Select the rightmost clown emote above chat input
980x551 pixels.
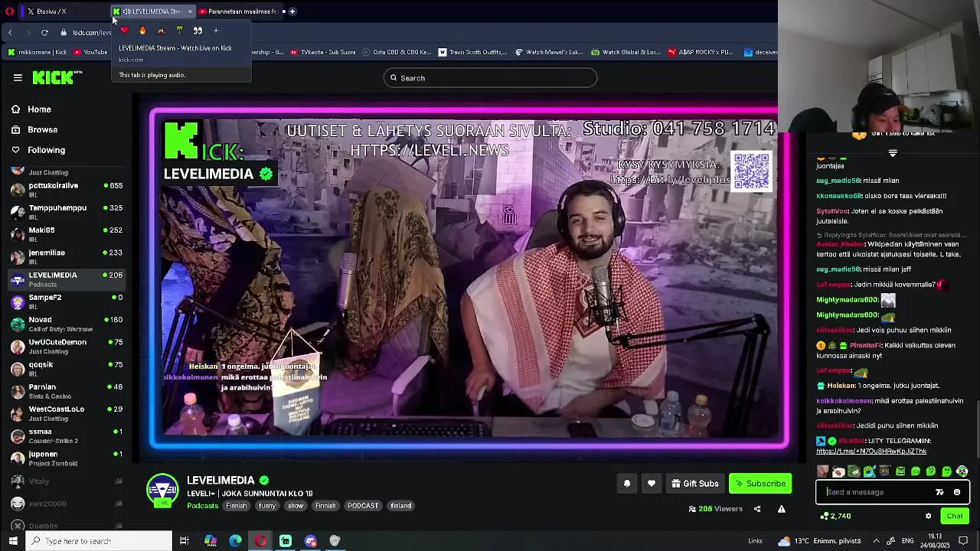point(962,471)
